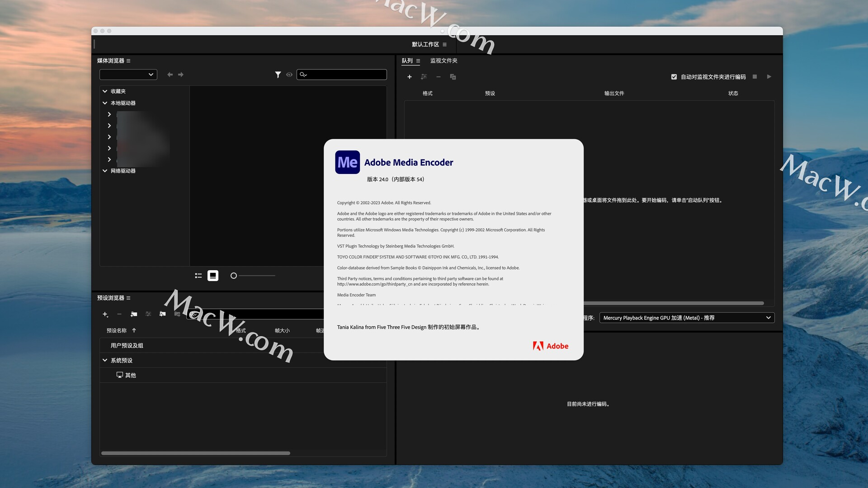The height and width of the screenshot is (488, 868).
Task: Export presets with the dimmed folder icon
Action: pos(177,314)
